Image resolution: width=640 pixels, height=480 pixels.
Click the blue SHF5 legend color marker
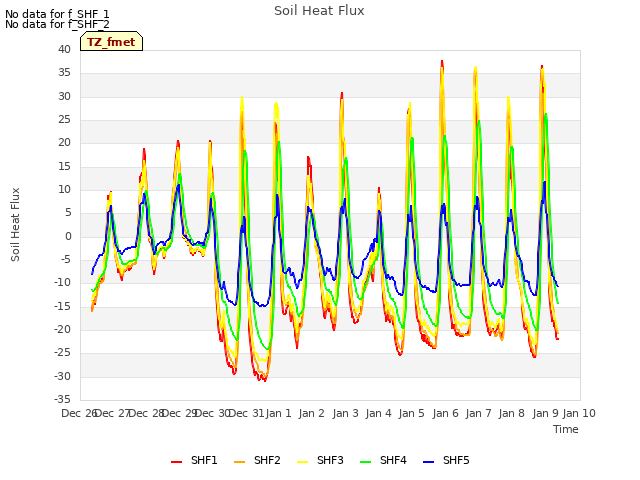pyautogui.click(x=429, y=462)
